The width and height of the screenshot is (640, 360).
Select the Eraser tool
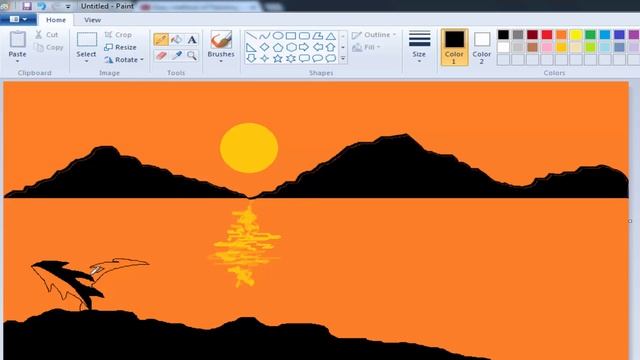(161, 56)
